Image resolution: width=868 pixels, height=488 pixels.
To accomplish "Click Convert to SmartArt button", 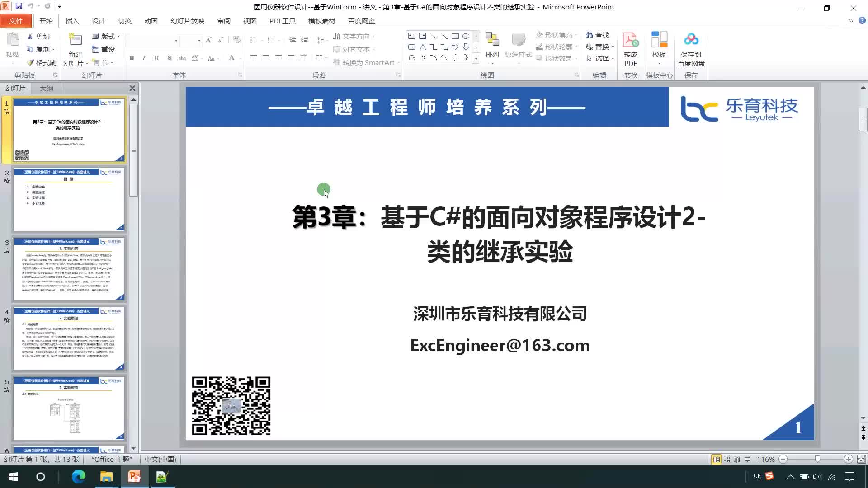I will point(364,62).
